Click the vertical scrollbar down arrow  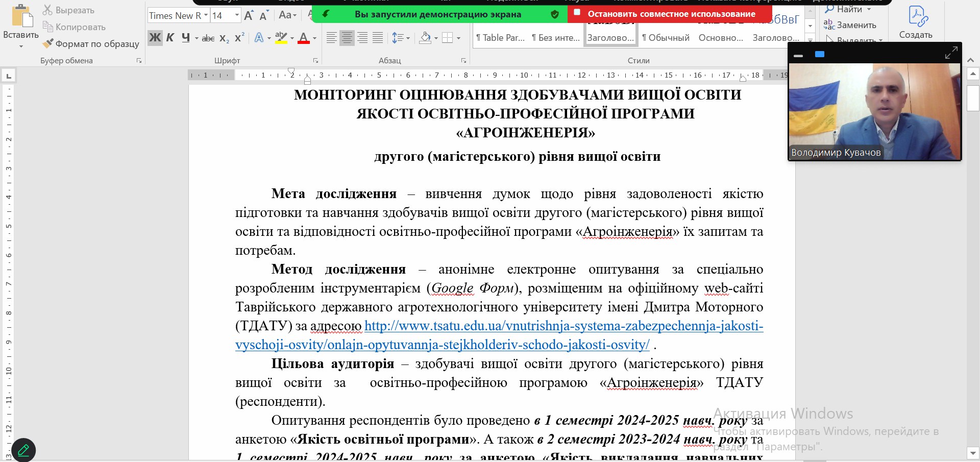tap(973, 453)
